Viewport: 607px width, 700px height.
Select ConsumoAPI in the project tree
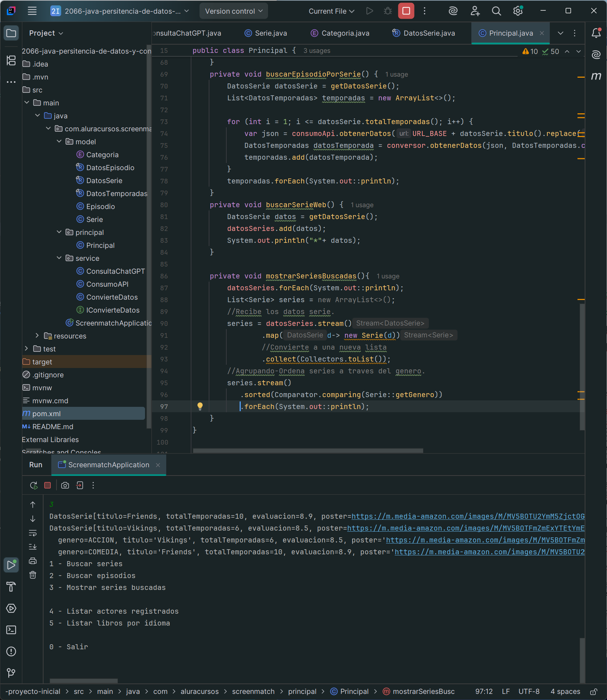click(107, 284)
